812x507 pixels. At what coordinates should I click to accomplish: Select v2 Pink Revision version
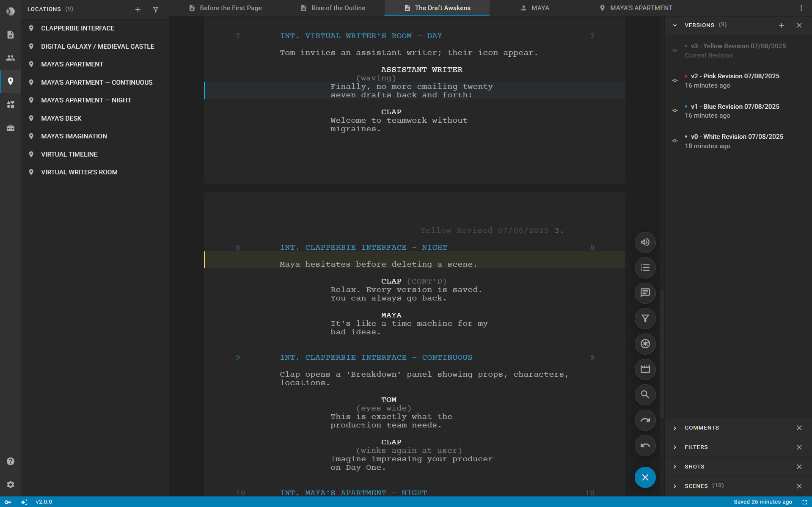(738, 81)
